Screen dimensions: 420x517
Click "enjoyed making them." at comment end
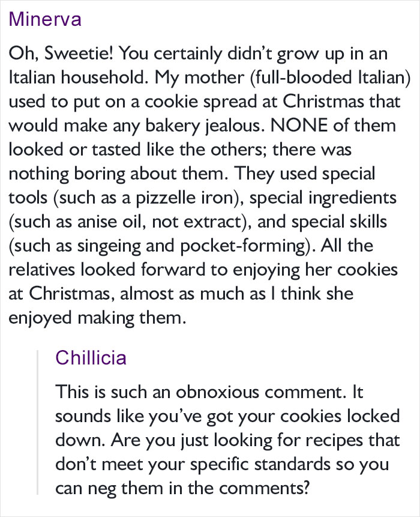[x=98, y=318]
